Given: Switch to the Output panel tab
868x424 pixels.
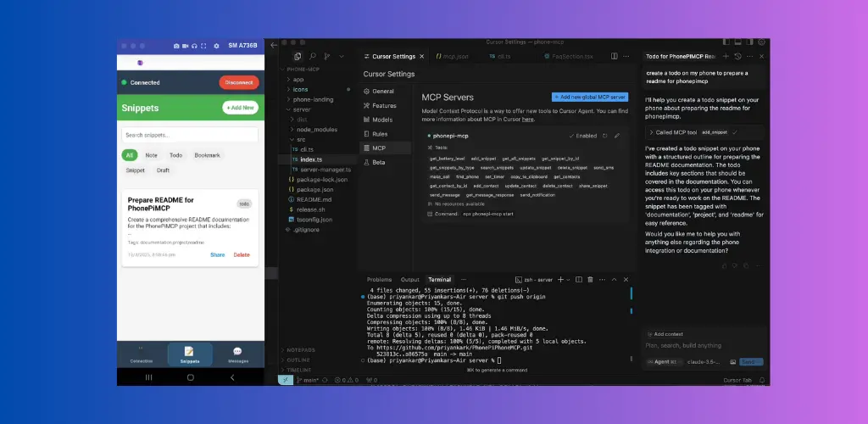Looking at the screenshot, I should (x=410, y=280).
